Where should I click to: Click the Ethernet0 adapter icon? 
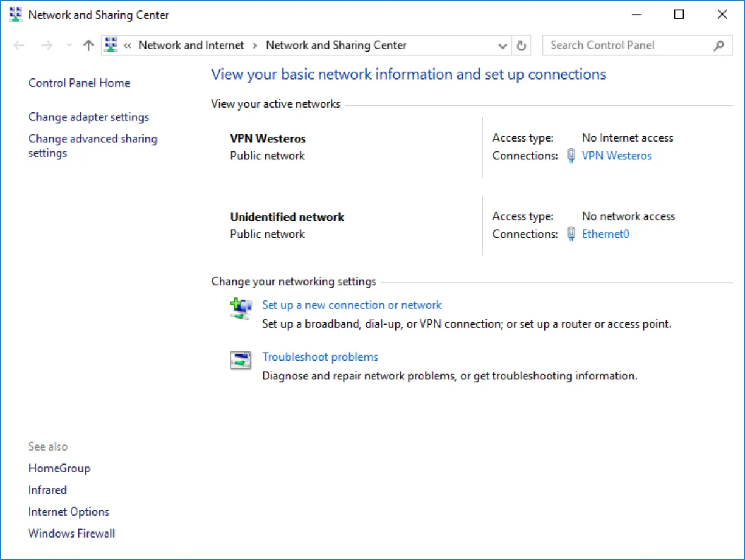[571, 234]
